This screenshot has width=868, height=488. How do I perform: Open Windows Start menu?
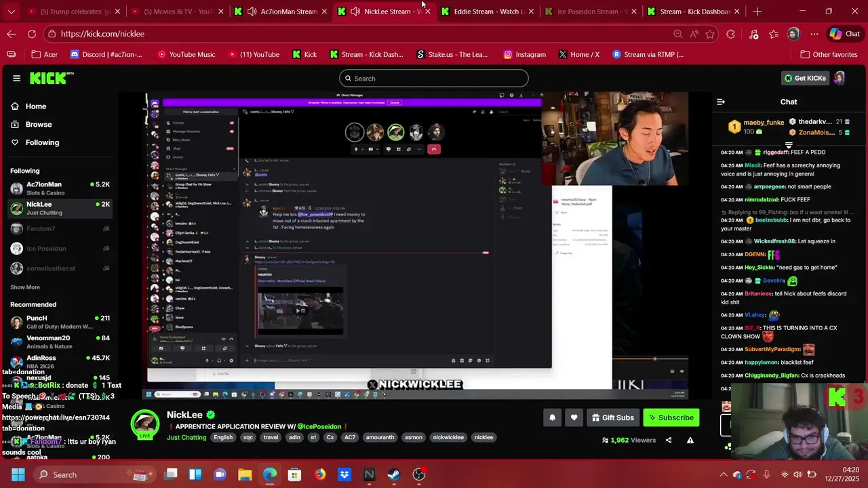18,474
